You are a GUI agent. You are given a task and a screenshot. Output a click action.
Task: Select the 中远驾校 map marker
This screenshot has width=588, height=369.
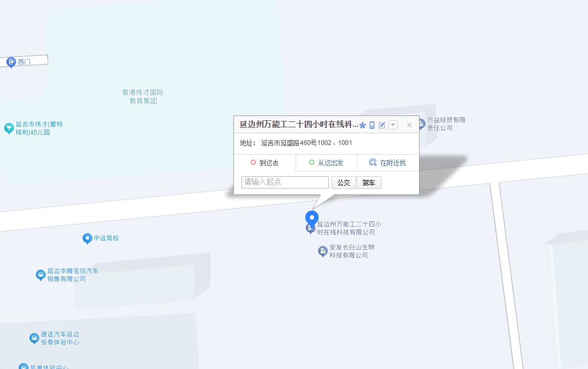coord(87,238)
